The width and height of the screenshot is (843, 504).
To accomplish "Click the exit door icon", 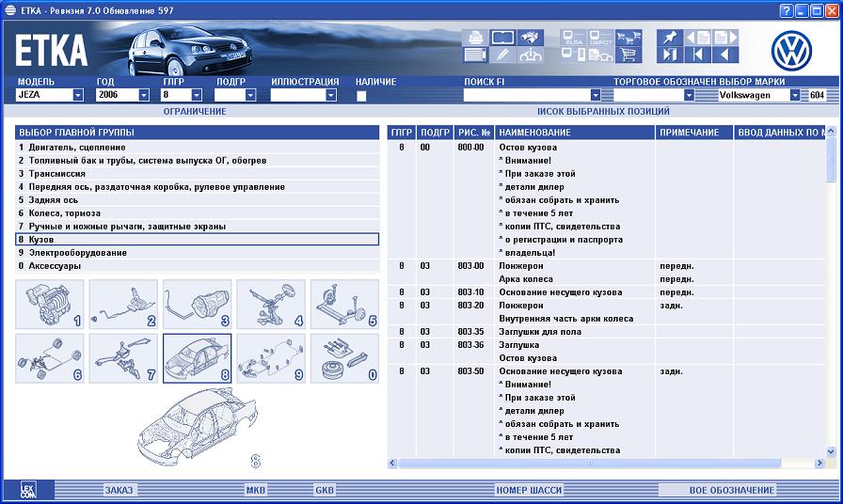I will (x=670, y=55).
